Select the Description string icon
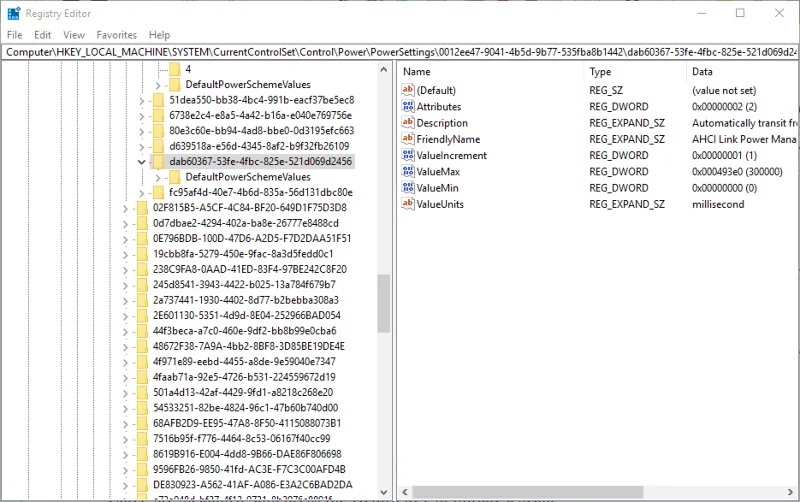 [408, 122]
